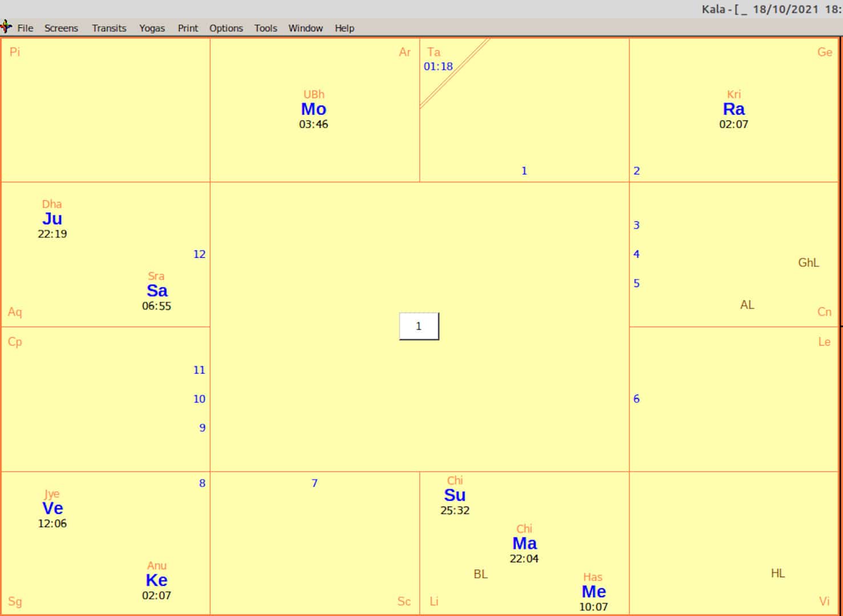Viewport: 843px width, 616px height.
Task: Open the Screens menu
Action: click(x=60, y=28)
